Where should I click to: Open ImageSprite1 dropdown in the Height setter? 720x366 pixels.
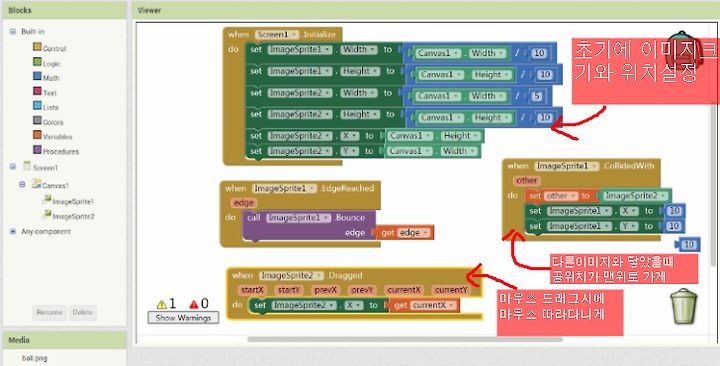(x=300, y=71)
